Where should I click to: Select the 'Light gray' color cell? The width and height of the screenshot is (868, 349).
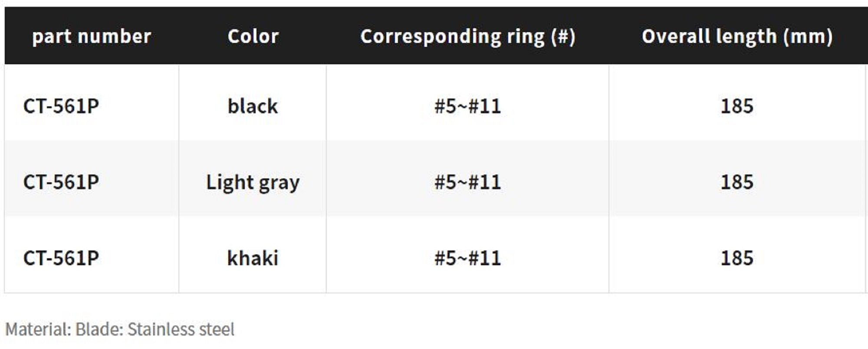[253, 182]
